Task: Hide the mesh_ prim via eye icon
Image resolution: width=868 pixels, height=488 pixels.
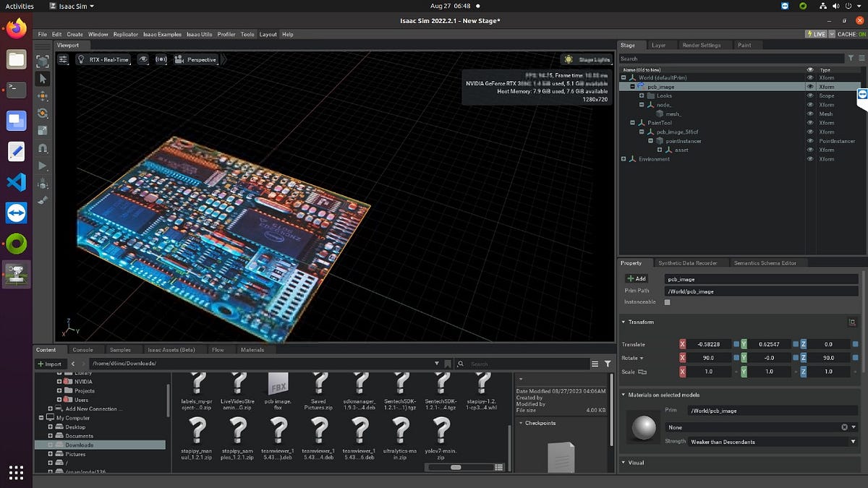Action: tap(810, 114)
